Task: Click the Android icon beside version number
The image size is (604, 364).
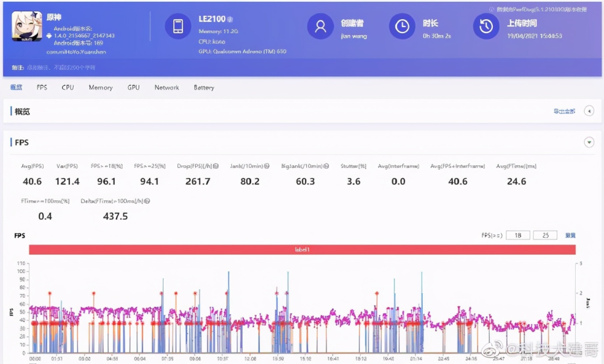Action: pyautogui.click(x=49, y=36)
